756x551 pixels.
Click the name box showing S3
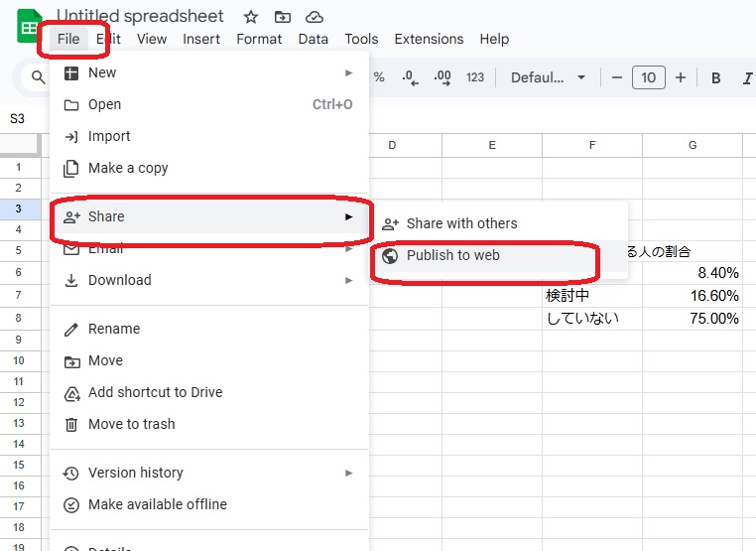17,119
